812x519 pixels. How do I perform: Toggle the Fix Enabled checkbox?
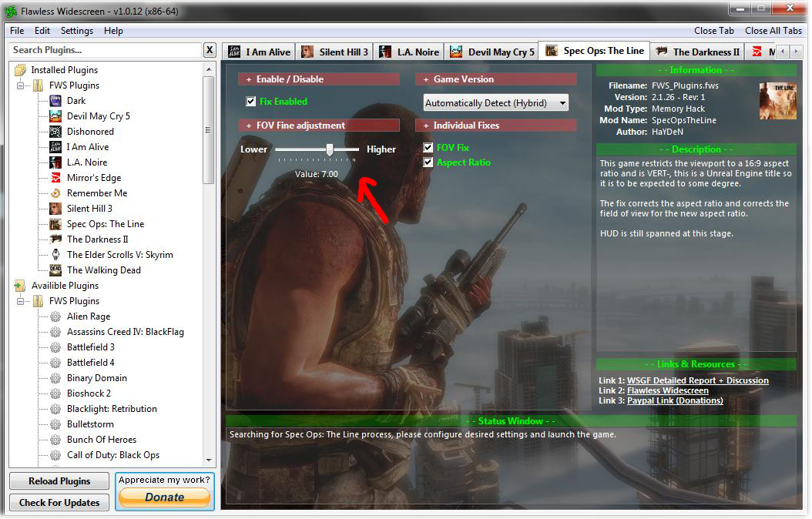tap(250, 102)
